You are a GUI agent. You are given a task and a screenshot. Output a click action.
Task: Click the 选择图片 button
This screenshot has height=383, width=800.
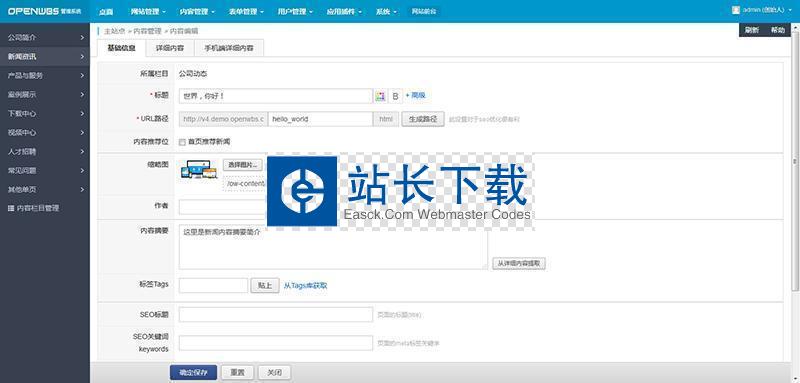tap(242, 165)
